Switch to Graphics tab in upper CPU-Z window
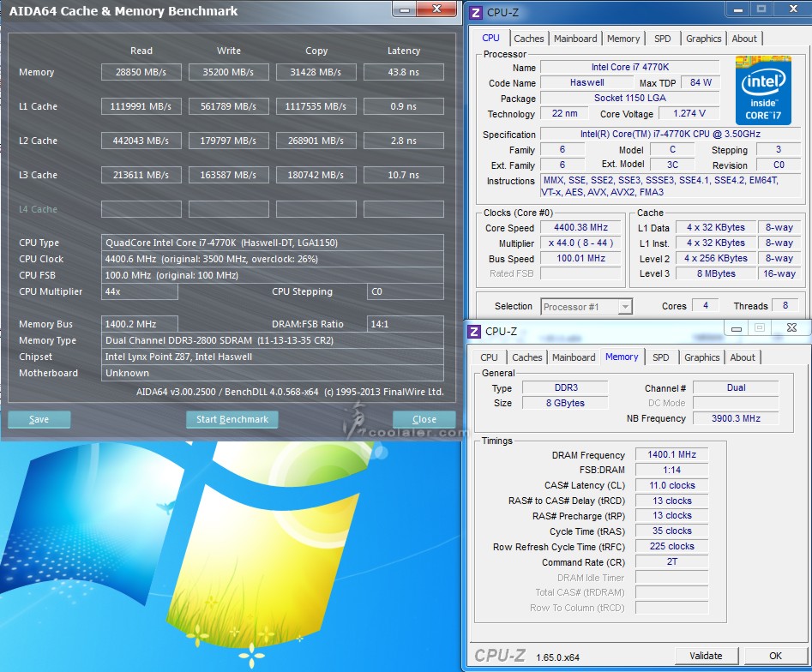Screen dimensions: 812x672 (x=703, y=39)
